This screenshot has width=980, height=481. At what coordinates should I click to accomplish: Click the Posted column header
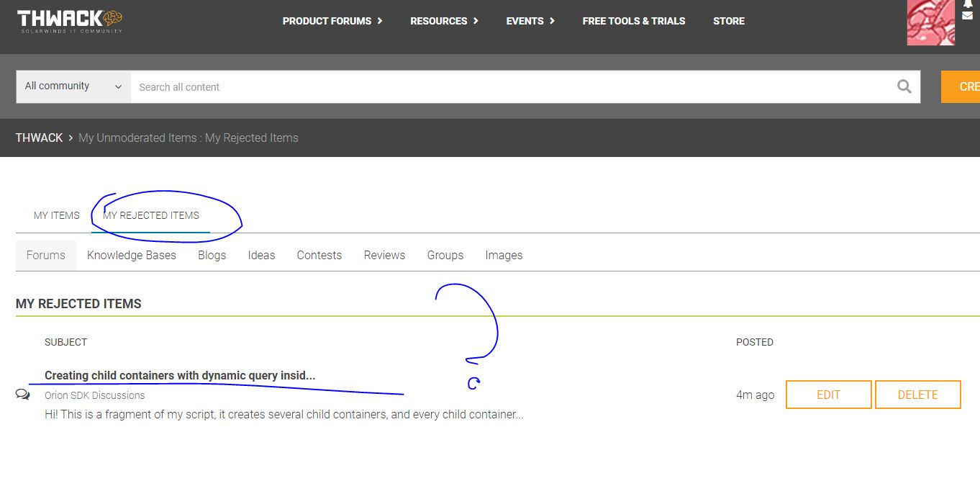(755, 342)
